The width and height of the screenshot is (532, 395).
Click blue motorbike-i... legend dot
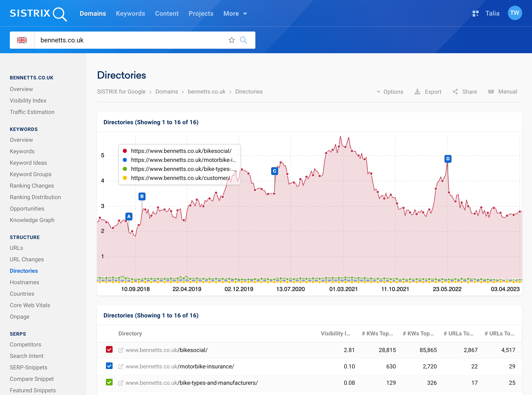(x=125, y=160)
